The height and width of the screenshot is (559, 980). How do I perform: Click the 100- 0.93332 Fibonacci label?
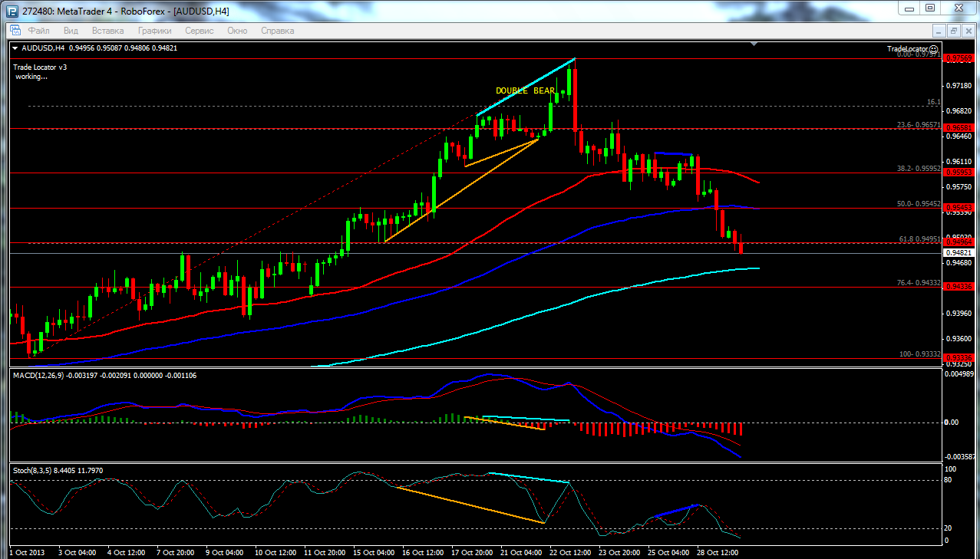[x=920, y=354]
